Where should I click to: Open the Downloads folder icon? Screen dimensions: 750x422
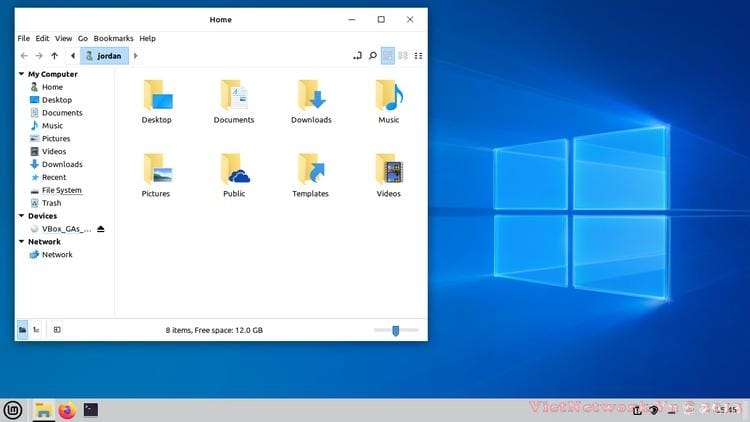click(311, 97)
